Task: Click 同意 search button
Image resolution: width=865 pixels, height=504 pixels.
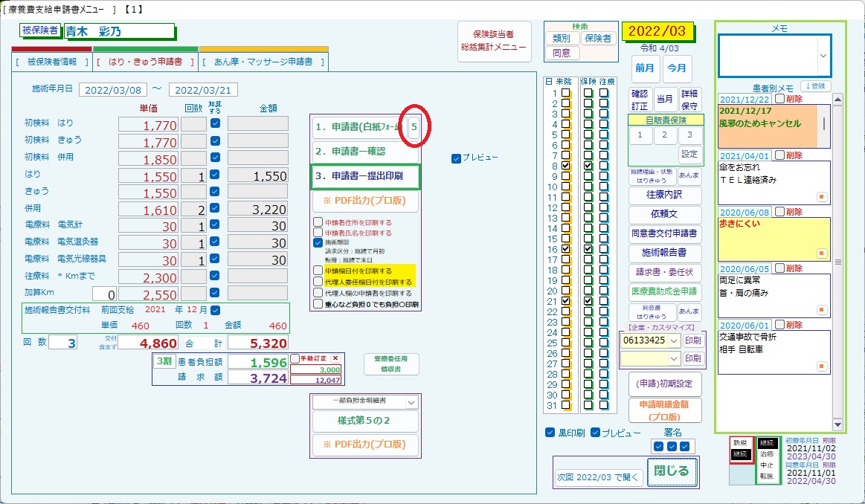Action: tap(562, 53)
